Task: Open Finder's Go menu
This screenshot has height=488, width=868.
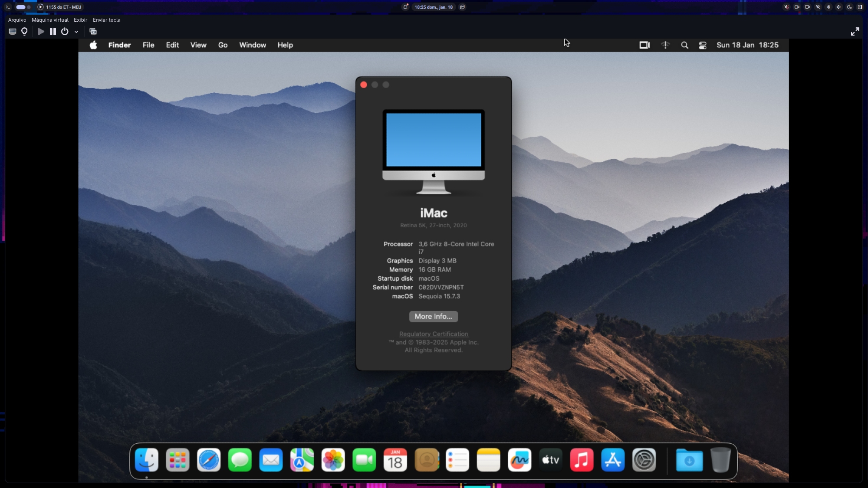Action: 223,45
